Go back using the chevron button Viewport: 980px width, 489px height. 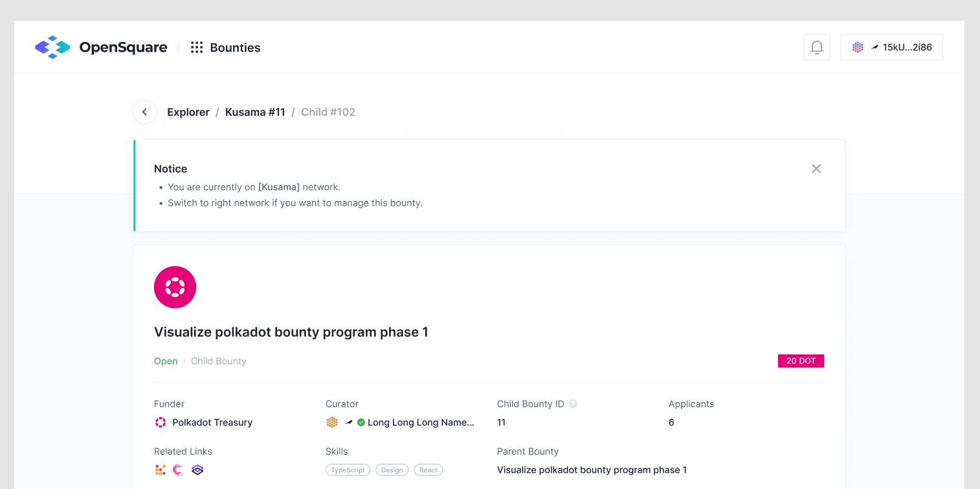[x=144, y=112]
